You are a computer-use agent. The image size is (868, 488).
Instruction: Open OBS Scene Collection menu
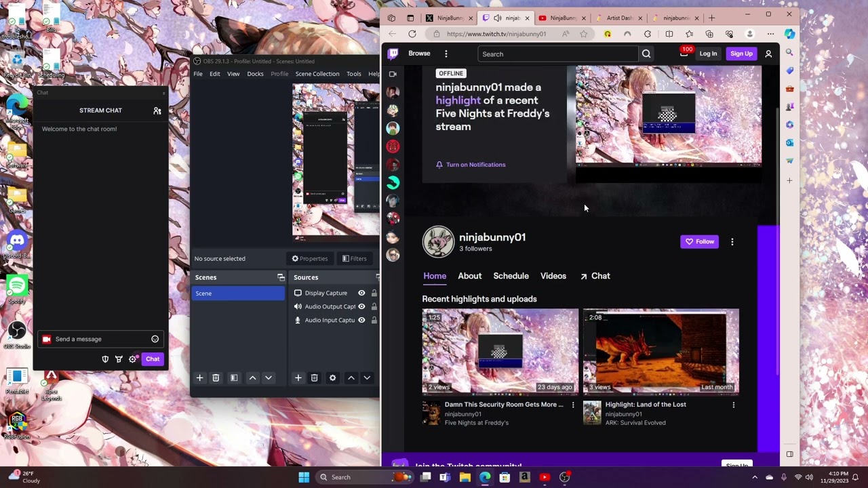coord(317,74)
